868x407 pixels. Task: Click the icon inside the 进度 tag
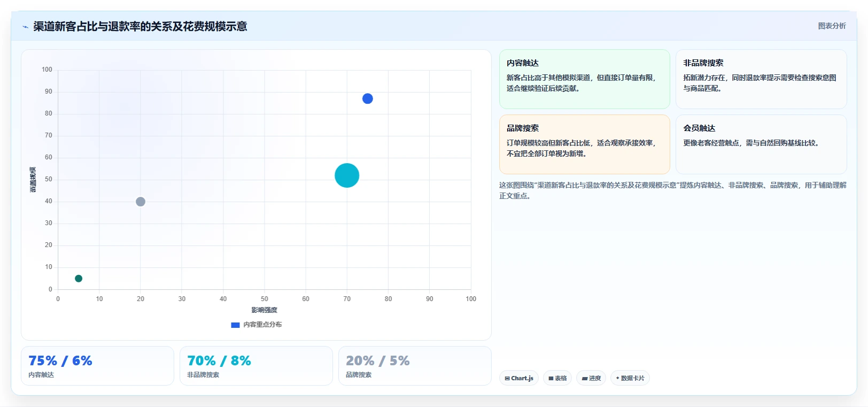tap(585, 378)
